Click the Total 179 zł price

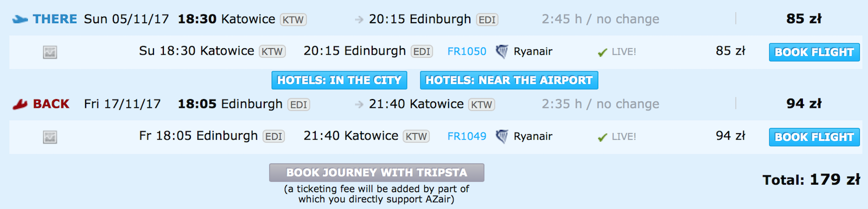click(811, 180)
